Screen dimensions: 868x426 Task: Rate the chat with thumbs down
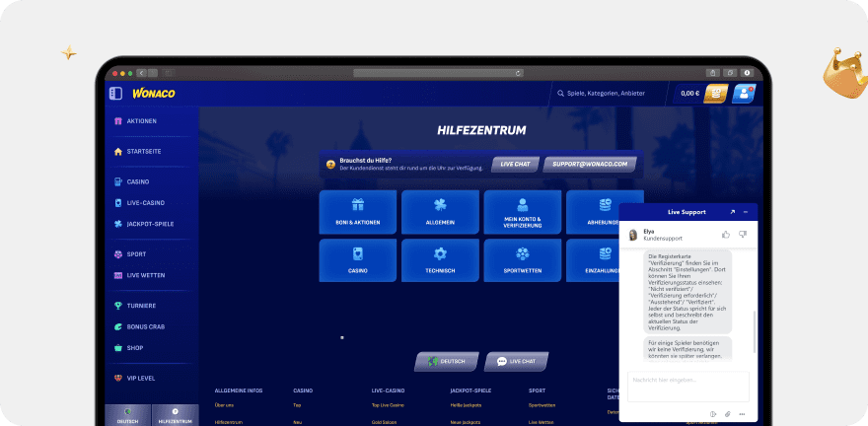[x=743, y=235]
